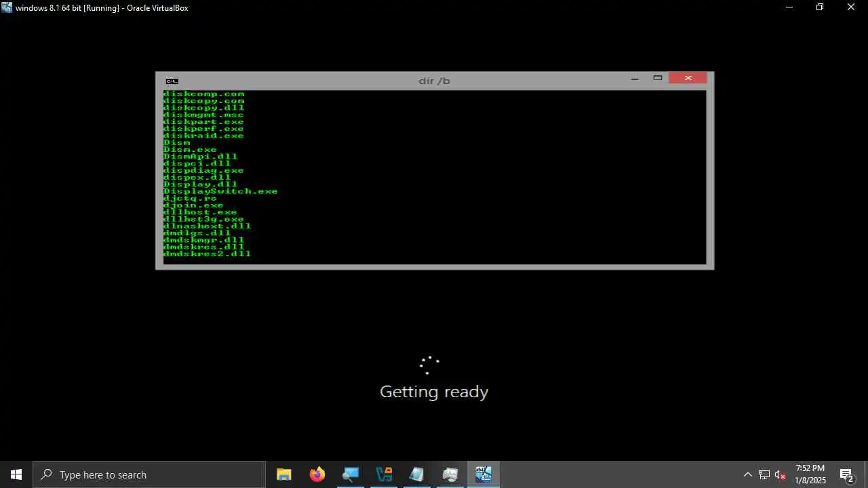
Task: Open the clock showing 7:52 PM
Action: click(810, 474)
